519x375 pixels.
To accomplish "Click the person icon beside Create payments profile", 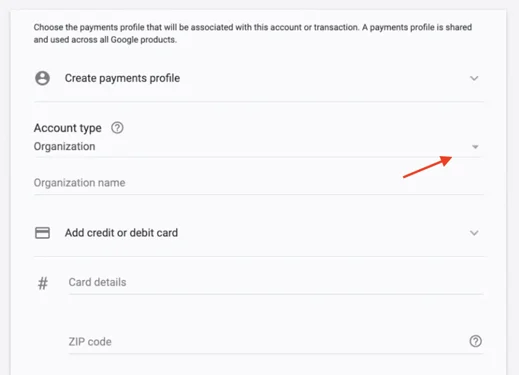I will coord(42,78).
